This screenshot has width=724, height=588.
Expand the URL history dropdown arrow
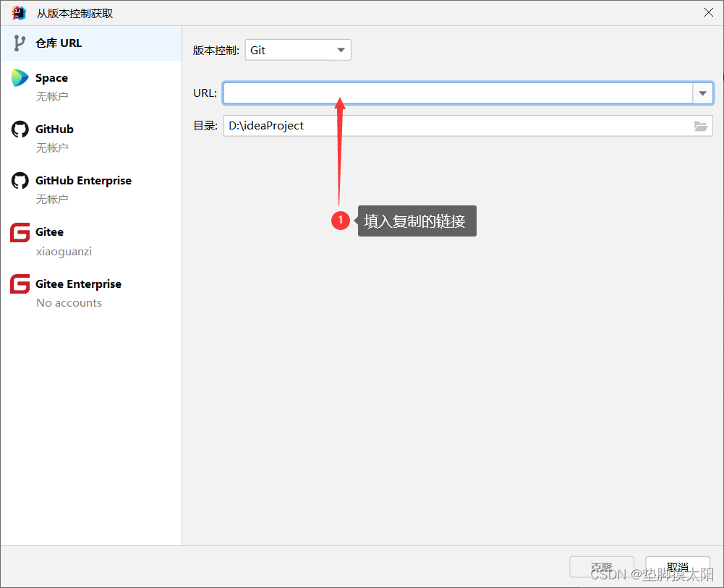tap(703, 93)
